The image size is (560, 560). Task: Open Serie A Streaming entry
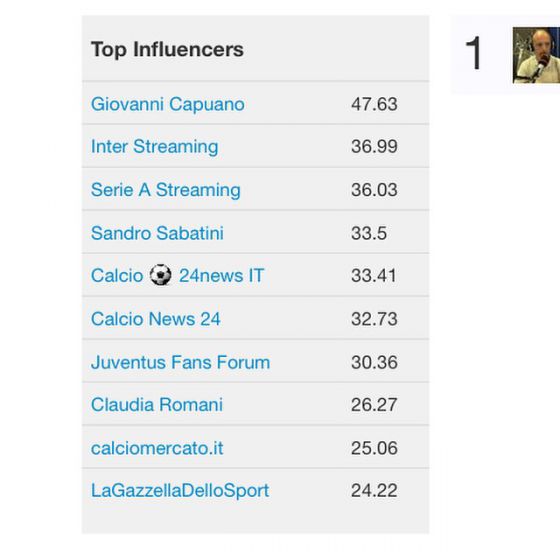tap(166, 190)
